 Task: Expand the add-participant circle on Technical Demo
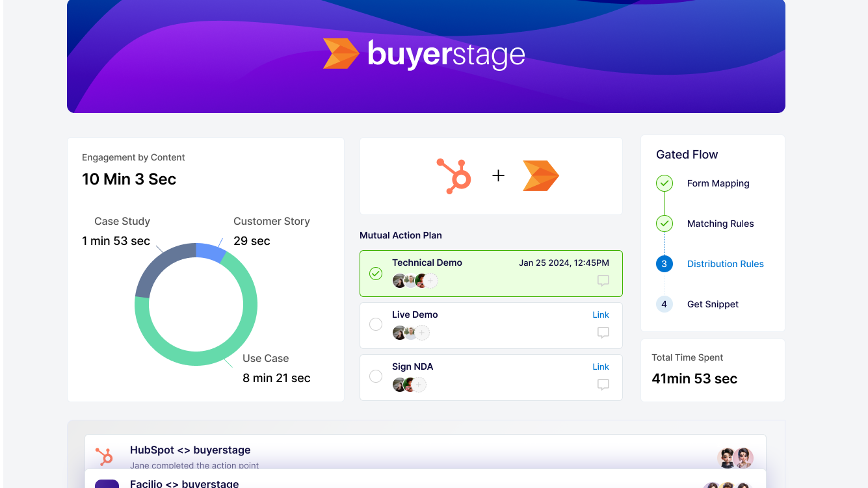click(x=431, y=280)
